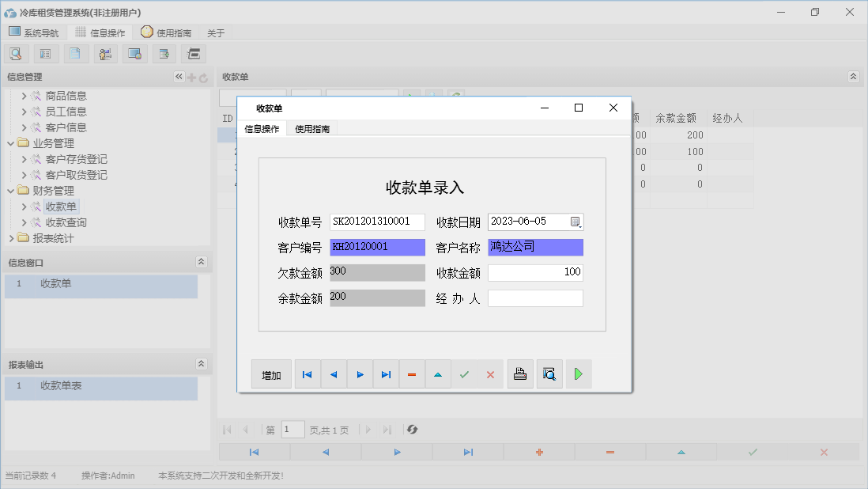Screen dimensions: 868x489
Task: Click the last-record navigation icon in the dialog
Action: [386, 373]
